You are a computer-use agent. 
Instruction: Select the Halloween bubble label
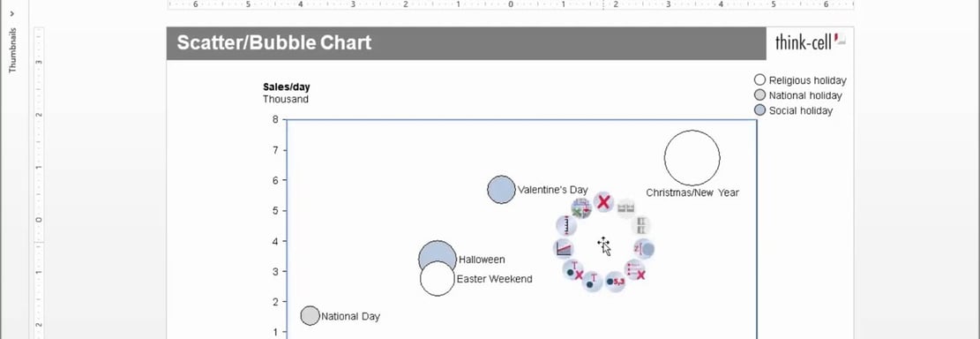coord(482,260)
